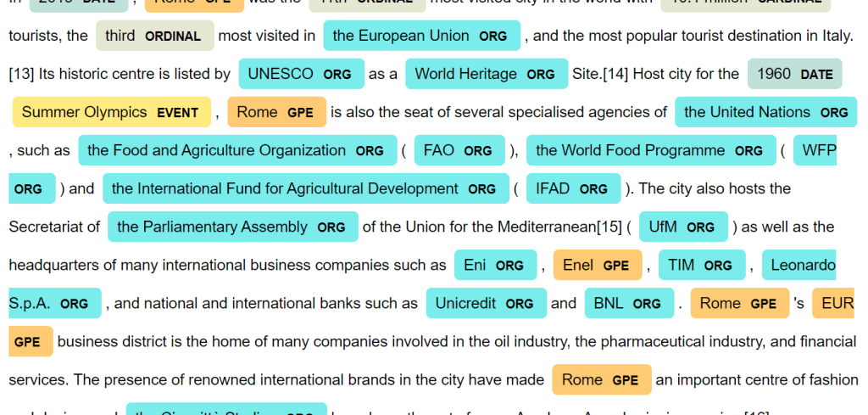Click 'the United Nations' ORG entity
Image resolution: width=868 pixels, height=415 pixels.
(765, 112)
